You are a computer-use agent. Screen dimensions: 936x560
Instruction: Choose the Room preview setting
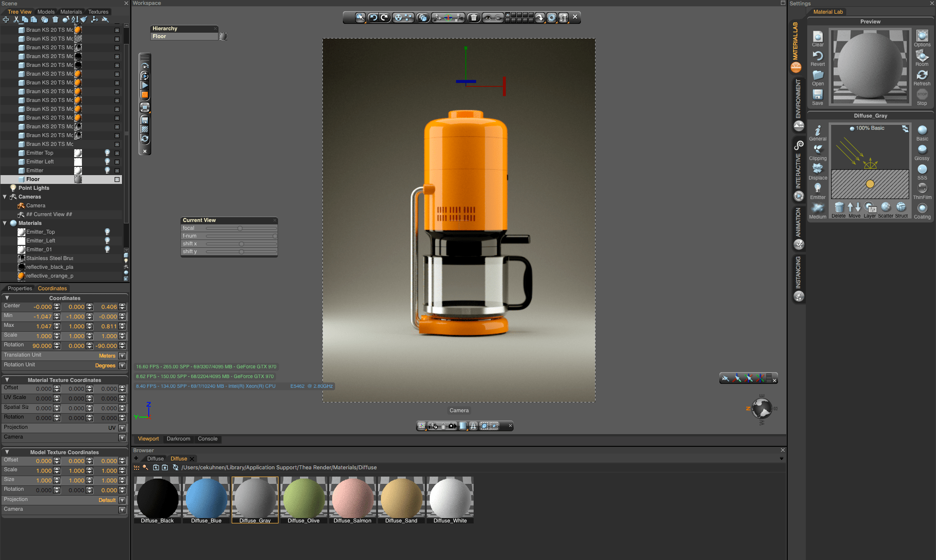coord(922,59)
